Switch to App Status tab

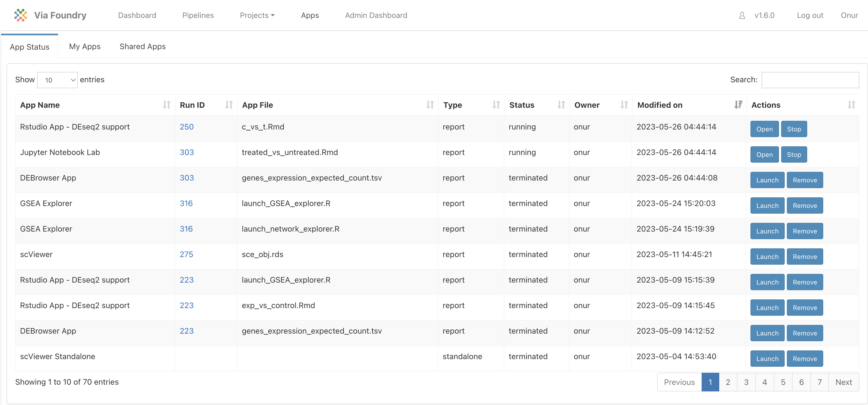click(30, 47)
